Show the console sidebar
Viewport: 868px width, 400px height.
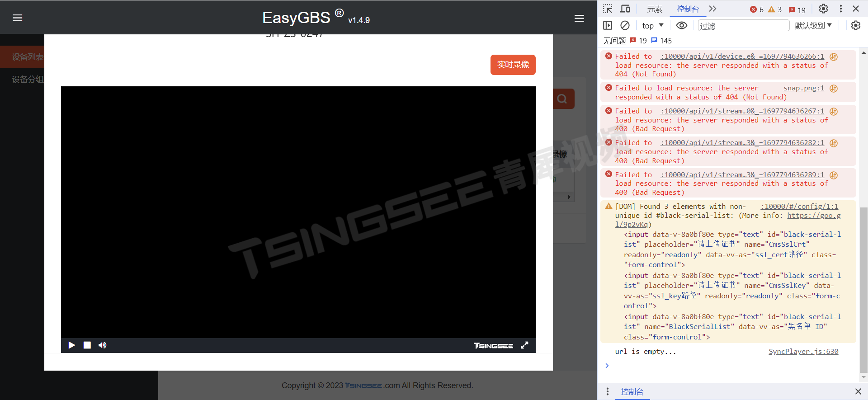[x=608, y=26]
